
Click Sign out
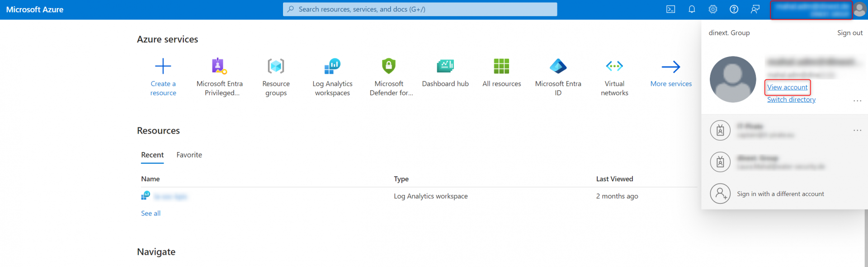tap(850, 33)
